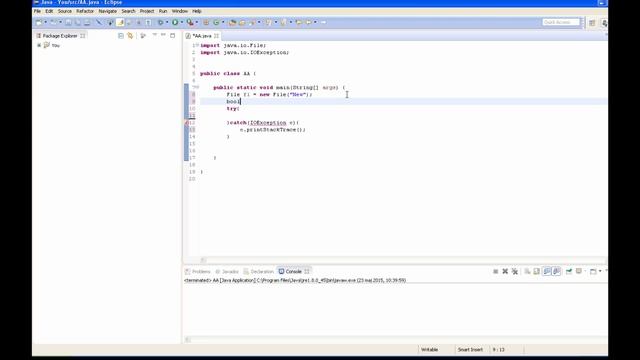Image resolution: width=640 pixels, height=360 pixels.
Task: Click the New Java Class icon
Action: [216, 22]
